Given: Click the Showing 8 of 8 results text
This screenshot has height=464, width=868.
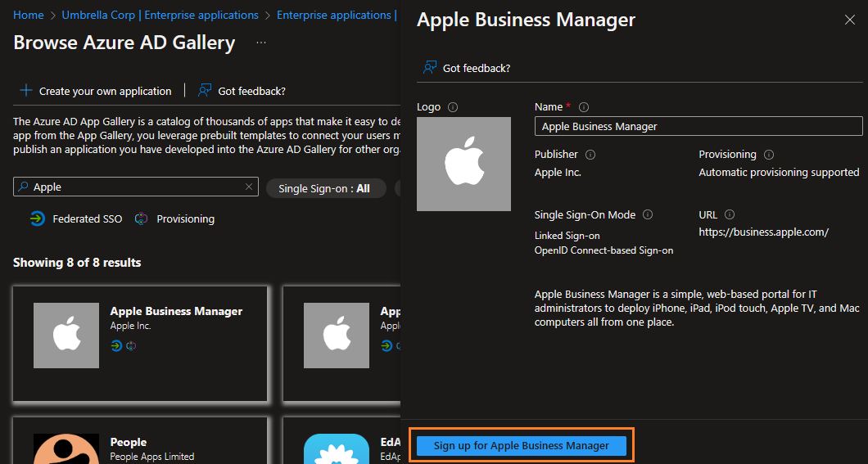Looking at the screenshot, I should [77, 263].
